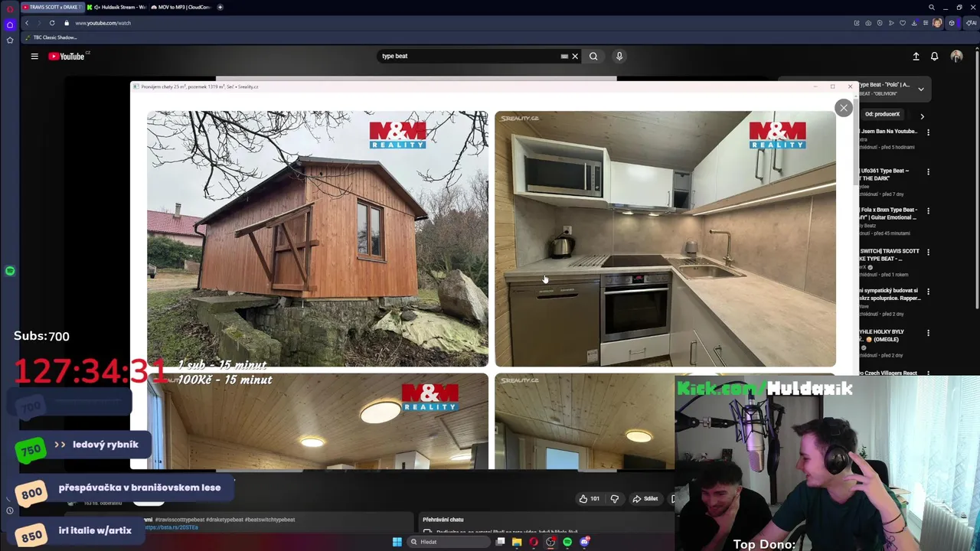
Task: Open Task View from taskbar
Action: pyautogui.click(x=500, y=542)
